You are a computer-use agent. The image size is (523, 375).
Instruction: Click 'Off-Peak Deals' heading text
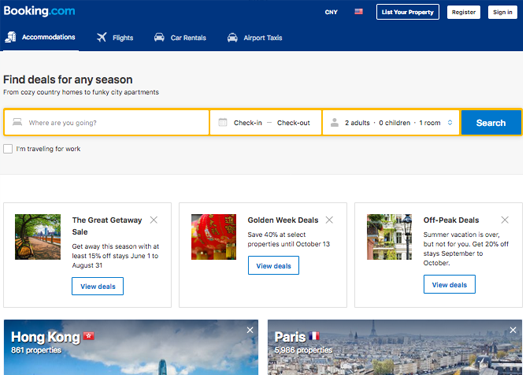[451, 220]
